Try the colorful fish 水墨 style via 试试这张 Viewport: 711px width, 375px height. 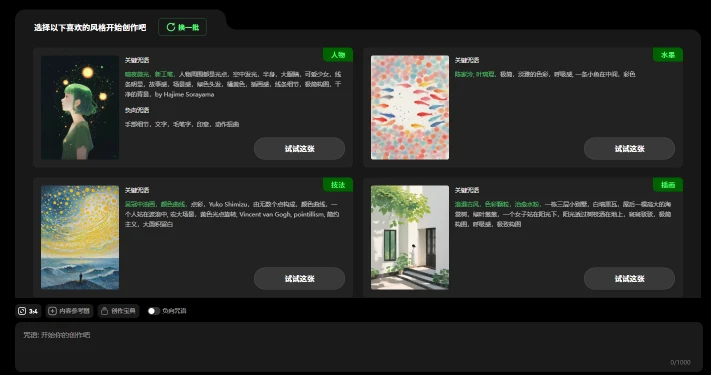(x=629, y=149)
